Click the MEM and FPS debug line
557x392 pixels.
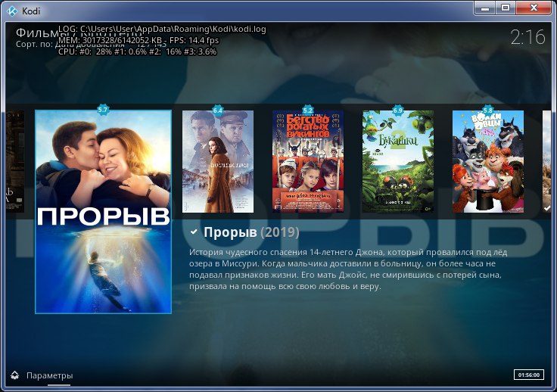coord(138,40)
